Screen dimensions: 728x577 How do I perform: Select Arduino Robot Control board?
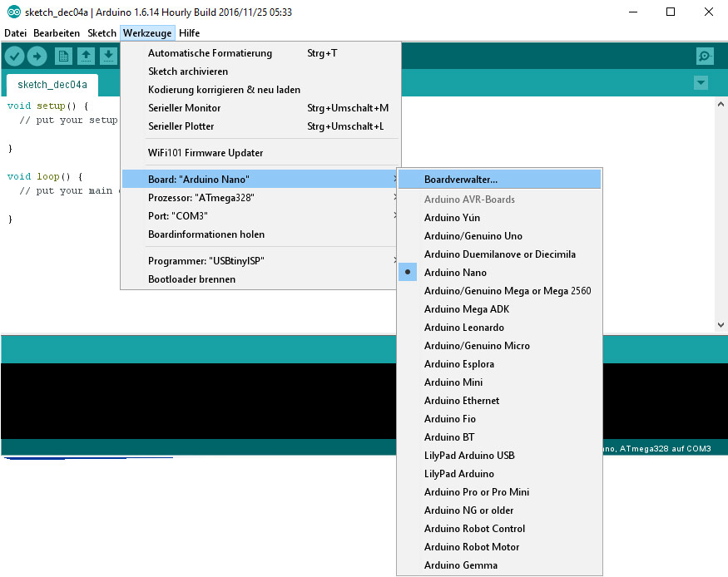pyautogui.click(x=499, y=529)
